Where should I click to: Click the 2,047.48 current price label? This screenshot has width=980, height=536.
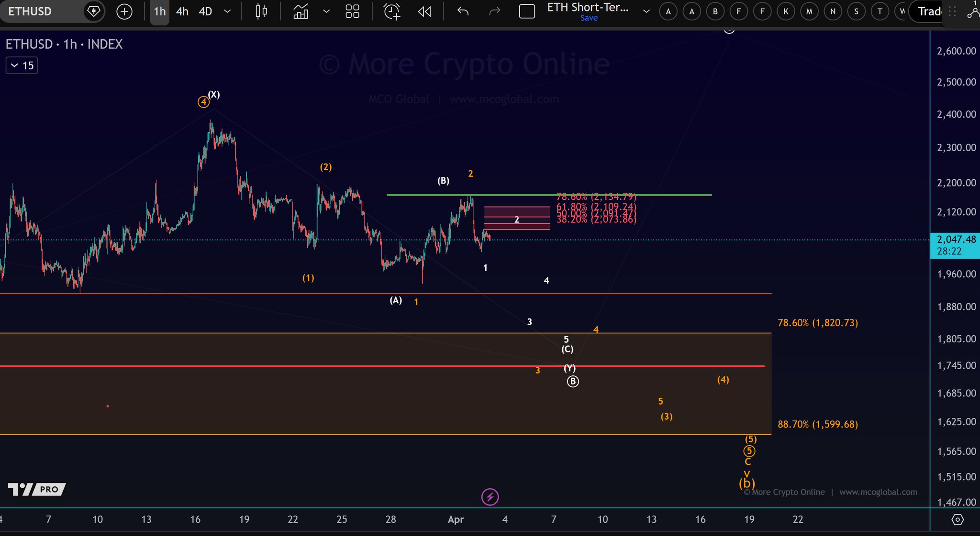click(x=955, y=240)
